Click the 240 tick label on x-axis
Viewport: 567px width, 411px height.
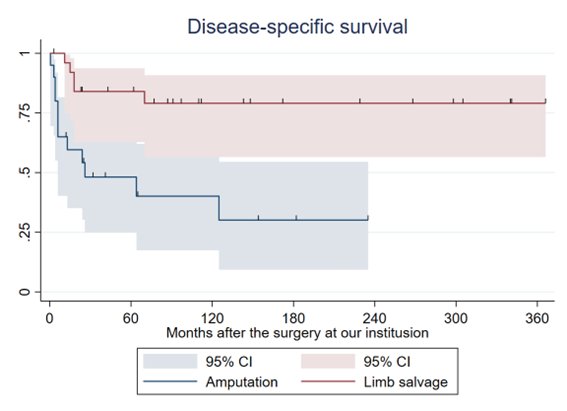(x=375, y=318)
